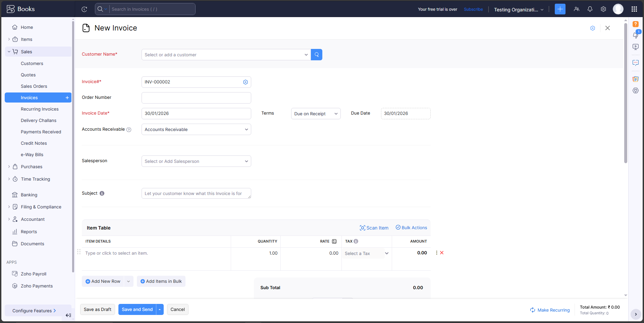The image size is (644, 323).
Task: Select Scan Item in the Item Table
Action: (x=374, y=228)
